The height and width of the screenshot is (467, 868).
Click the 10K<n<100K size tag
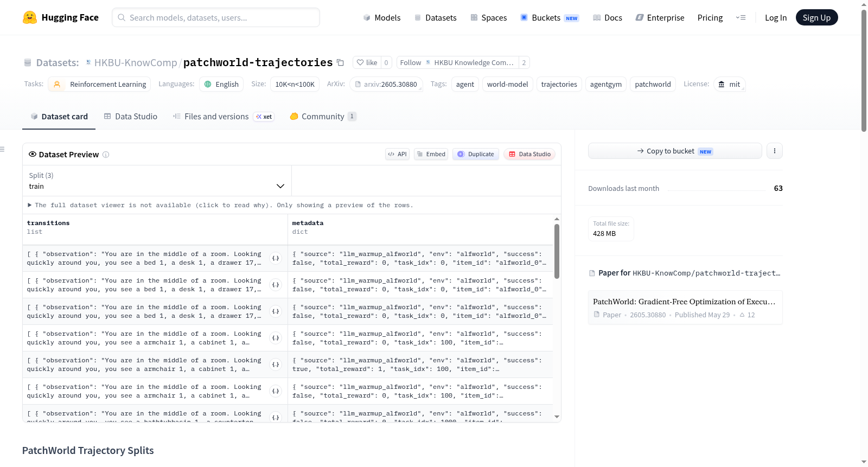(x=295, y=84)
